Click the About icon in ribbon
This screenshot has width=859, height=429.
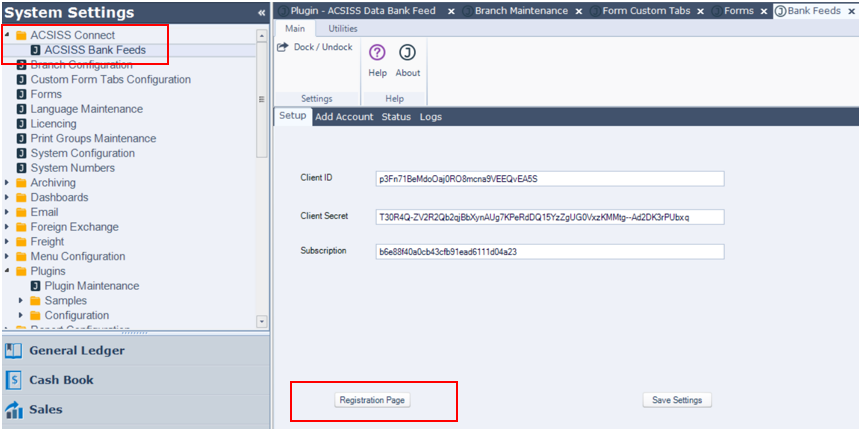coord(407,53)
